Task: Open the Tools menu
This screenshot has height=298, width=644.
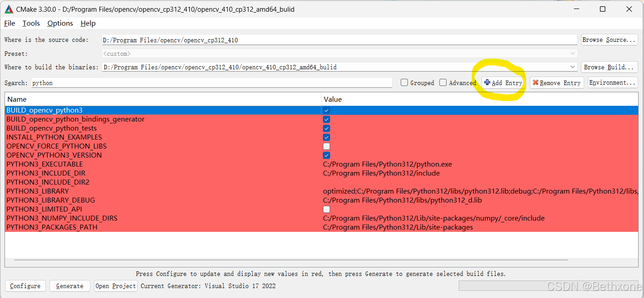Action: [x=31, y=23]
